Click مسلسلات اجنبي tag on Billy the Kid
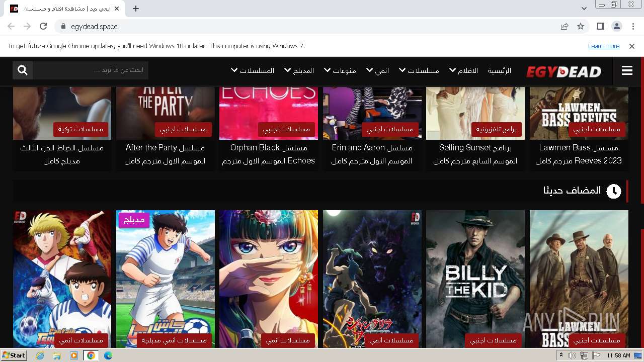Screen dimensions: 644x362 pos(493,340)
